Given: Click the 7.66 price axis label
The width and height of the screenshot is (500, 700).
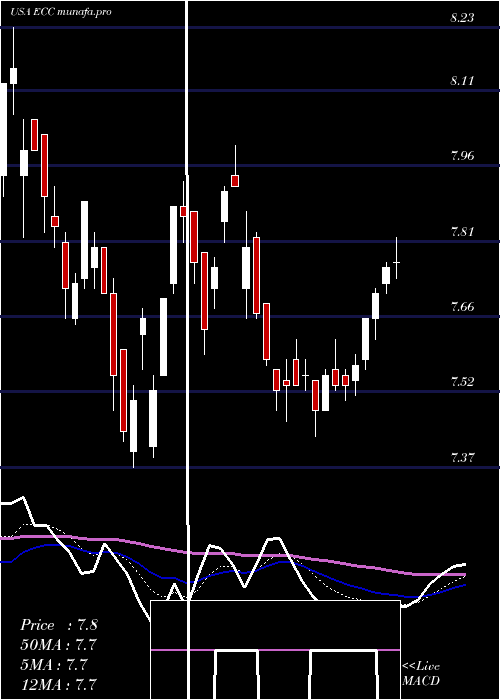Looking at the screenshot, I should (x=461, y=307).
